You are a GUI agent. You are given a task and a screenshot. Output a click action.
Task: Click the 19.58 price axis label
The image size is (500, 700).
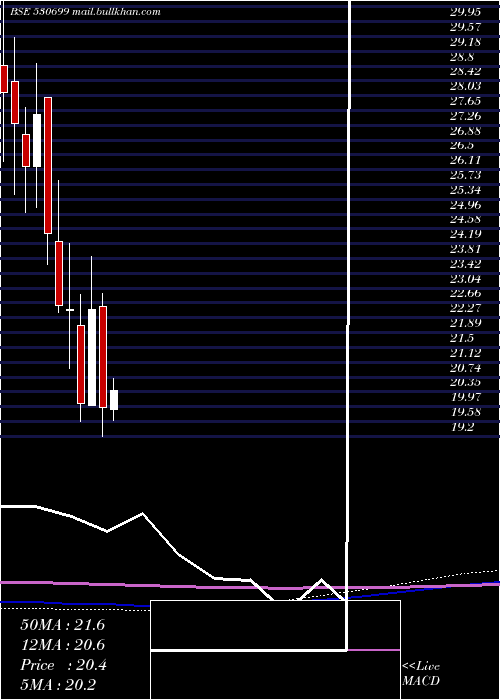click(x=465, y=412)
